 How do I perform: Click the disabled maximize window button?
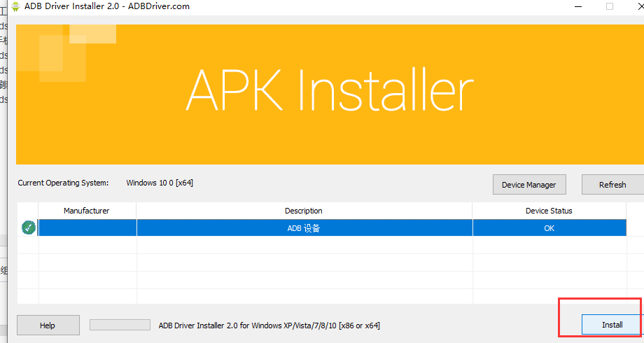point(610,6)
